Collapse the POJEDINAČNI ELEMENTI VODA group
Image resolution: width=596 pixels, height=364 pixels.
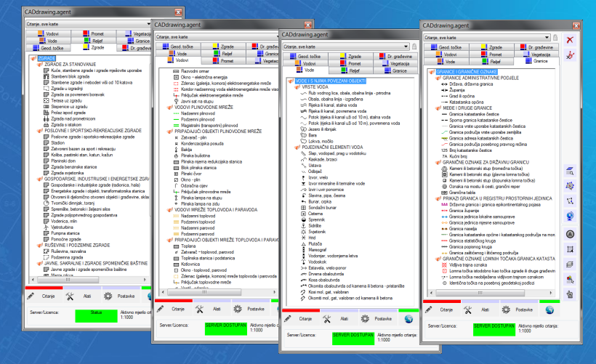[297, 147]
